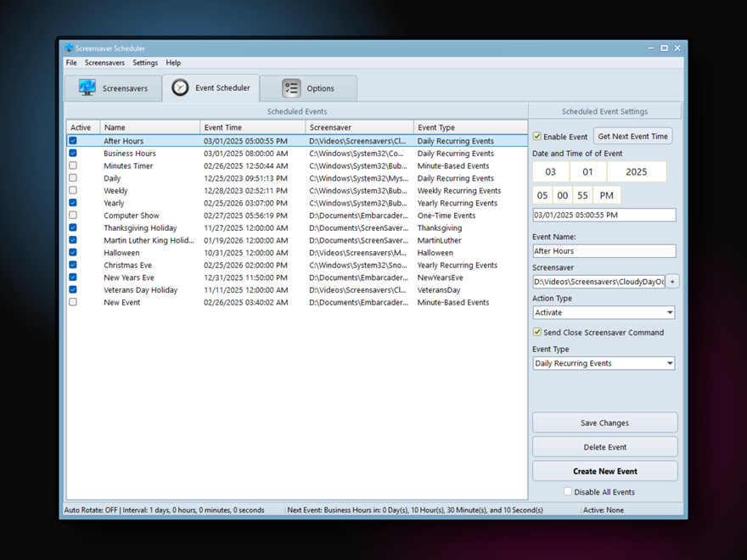Click the Screensavers tab monitor icon
747x560 pixels.
point(87,88)
